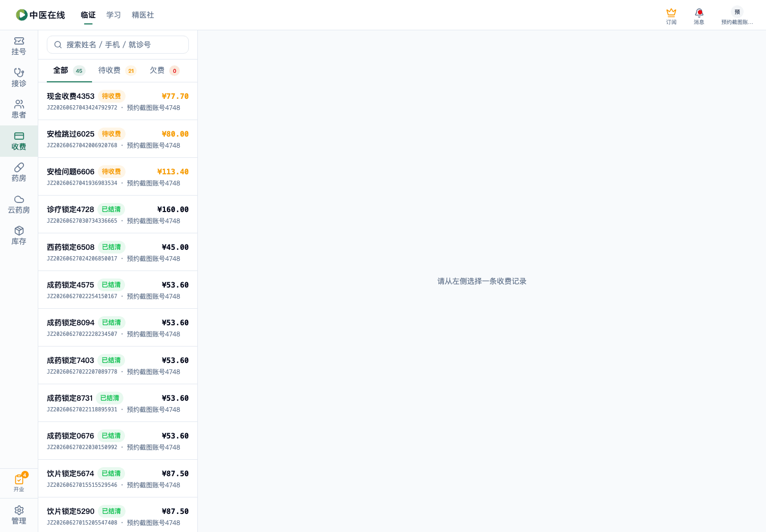Open billing record 西药锁定6508
Screen dimensions: 766x532
(118, 252)
